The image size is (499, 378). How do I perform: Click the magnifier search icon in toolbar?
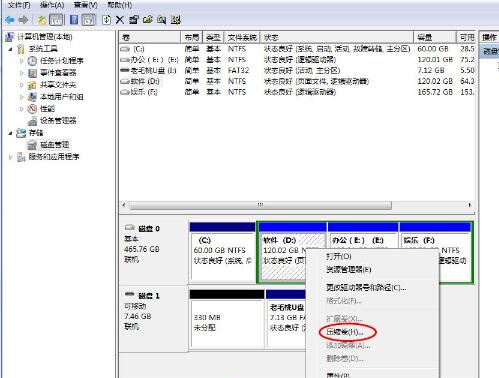(x=162, y=20)
